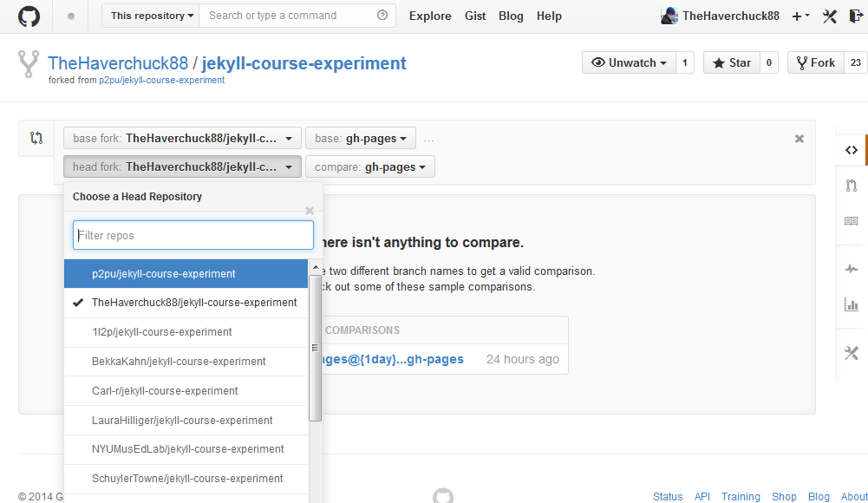Open TheHaverchuck88 owner link in repo title

tap(118, 63)
